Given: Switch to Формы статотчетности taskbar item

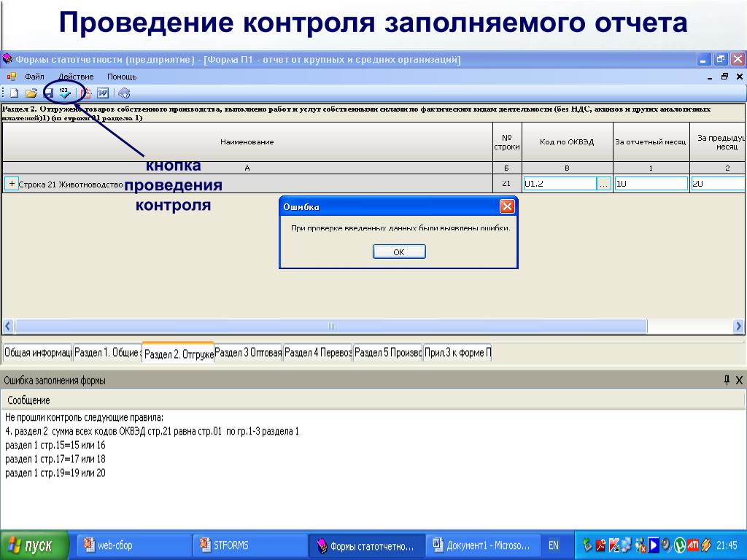Looking at the screenshot, I should (x=366, y=545).
